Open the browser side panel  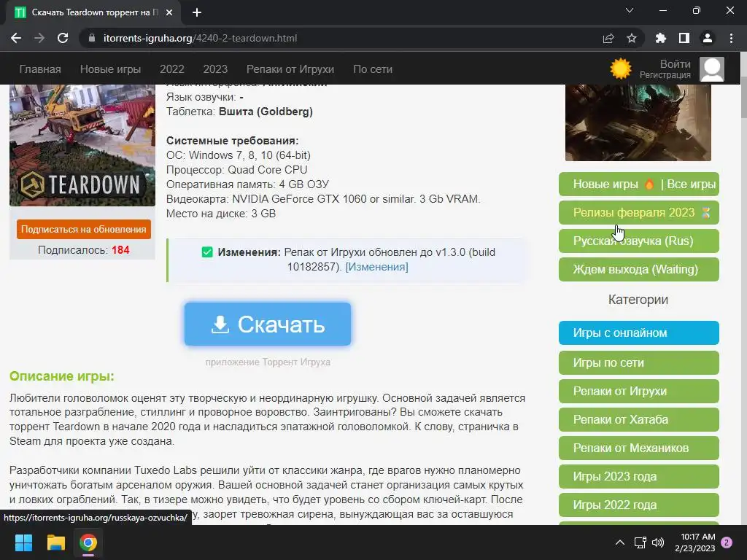(684, 38)
